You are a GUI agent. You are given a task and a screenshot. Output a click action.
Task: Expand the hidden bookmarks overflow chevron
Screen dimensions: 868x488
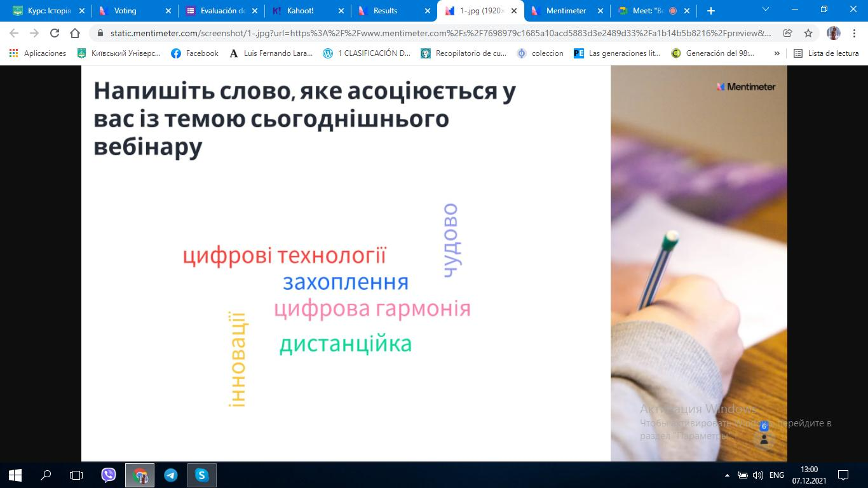point(776,53)
